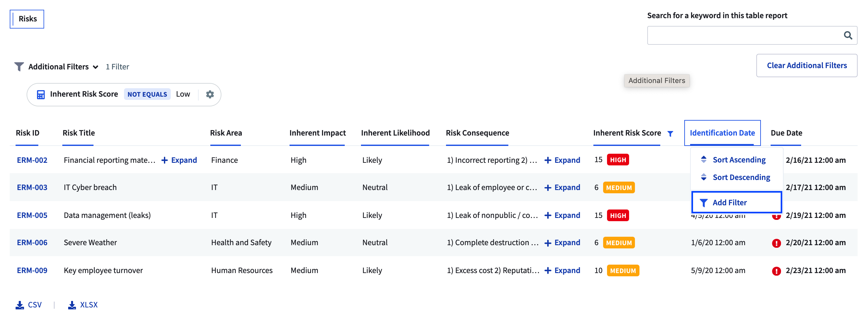Click the search magnifier icon
This screenshot has width=868, height=323.
(848, 35)
